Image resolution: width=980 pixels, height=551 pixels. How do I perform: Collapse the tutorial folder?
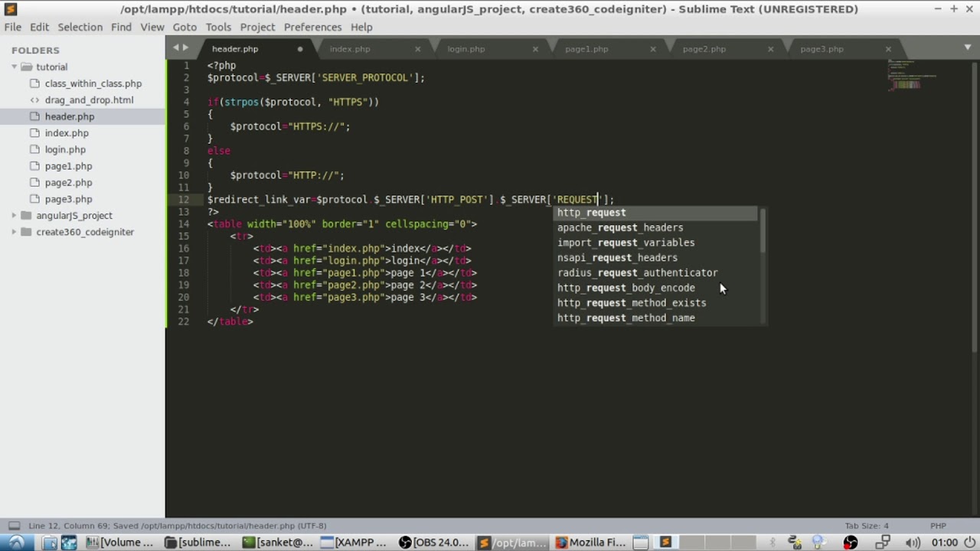(x=14, y=67)
